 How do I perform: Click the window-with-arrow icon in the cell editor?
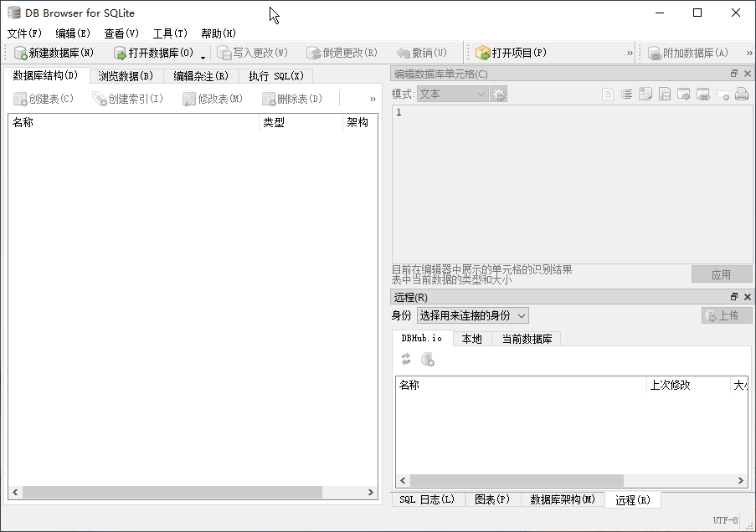tap(684, 94)
